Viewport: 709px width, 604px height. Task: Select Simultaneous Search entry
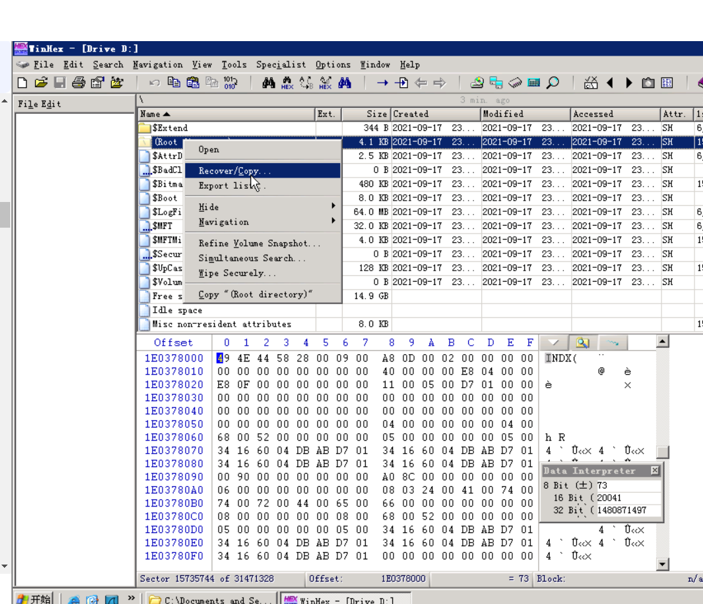pos(263,258)
